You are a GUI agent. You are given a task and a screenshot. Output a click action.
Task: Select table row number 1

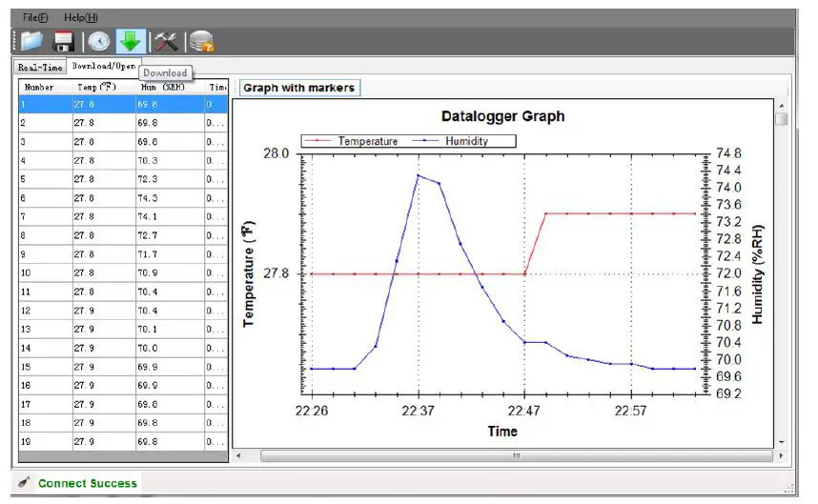[x=123, y=104]
